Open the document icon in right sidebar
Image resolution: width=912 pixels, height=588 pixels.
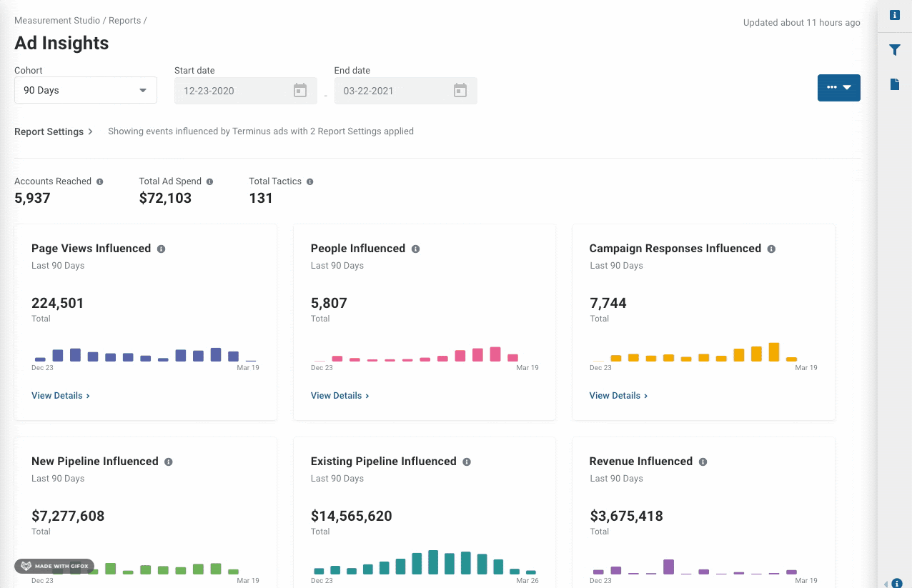(x=895, y=84)
